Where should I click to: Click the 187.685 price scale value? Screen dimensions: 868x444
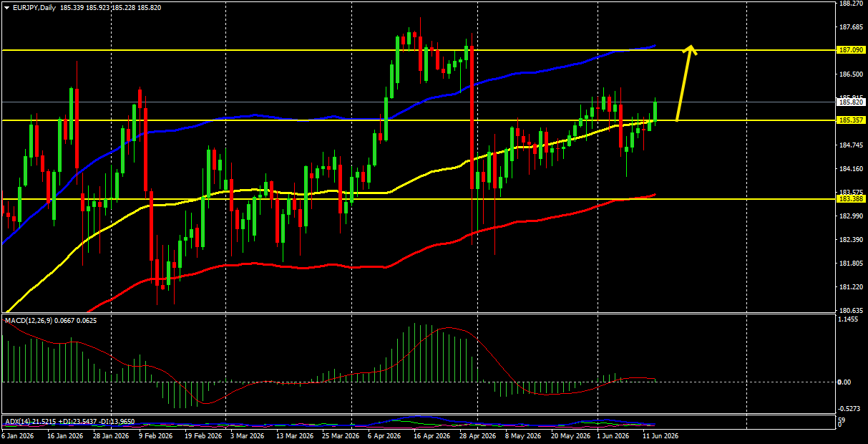pos(852,27)
